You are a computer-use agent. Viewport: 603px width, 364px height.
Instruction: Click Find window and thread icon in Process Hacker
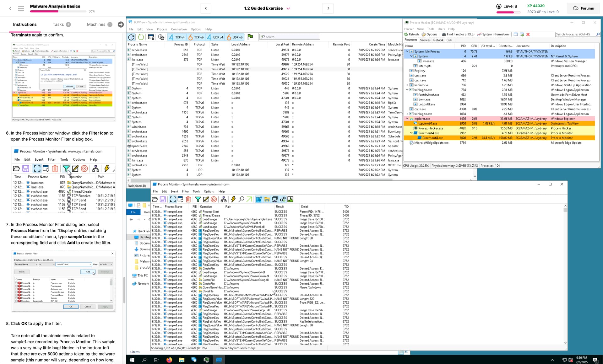(x=522, y=34)
